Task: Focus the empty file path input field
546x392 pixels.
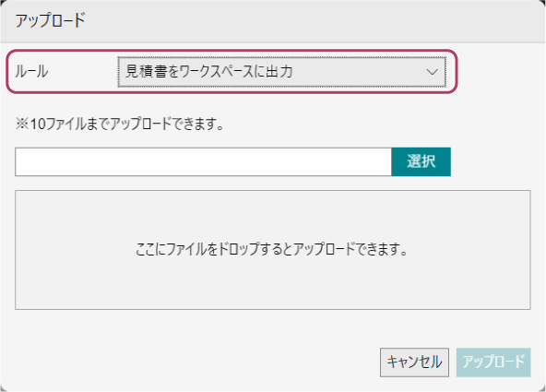Action: [x=203, y=162]
